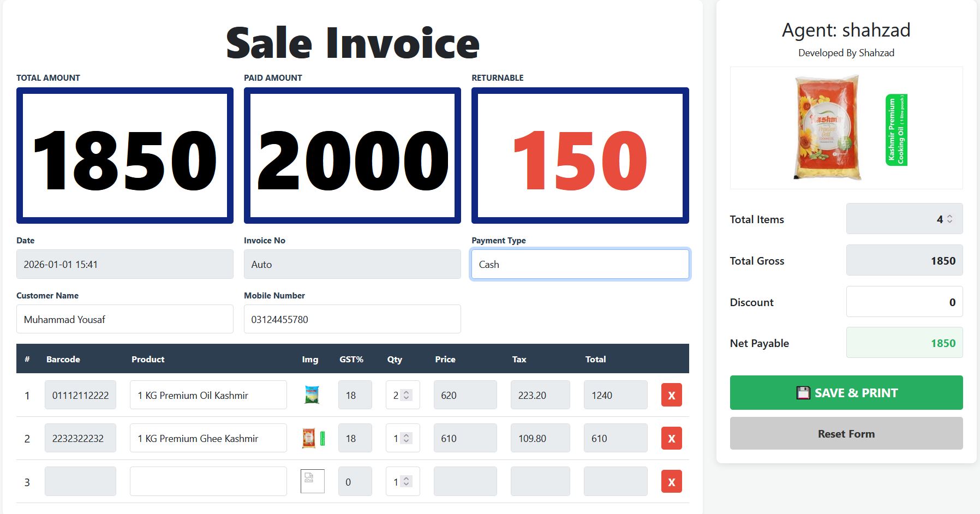Increase quantity of 1 KG Premium Oil Kashmir
This screenshot has height=514, width=980.
pyautogui.click(x=405, y=392)
